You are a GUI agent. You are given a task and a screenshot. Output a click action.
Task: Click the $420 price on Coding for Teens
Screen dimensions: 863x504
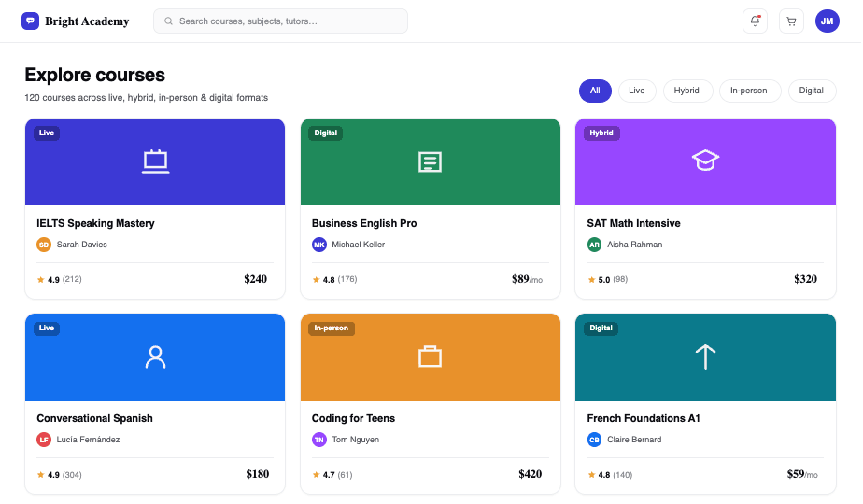click(530, 474)
